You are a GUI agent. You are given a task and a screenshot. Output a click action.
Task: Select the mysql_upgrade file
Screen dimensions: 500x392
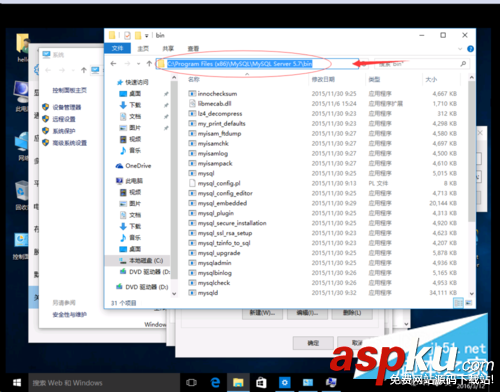(x=219, y=253)
